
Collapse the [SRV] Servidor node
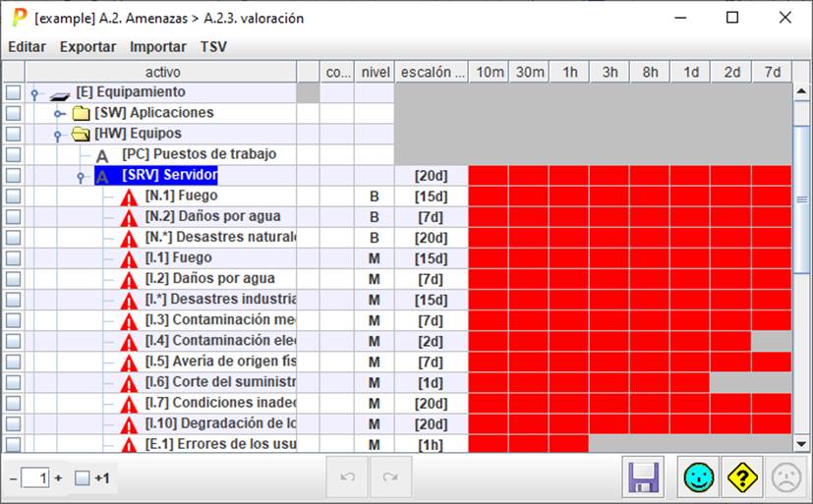pos(82,176)
